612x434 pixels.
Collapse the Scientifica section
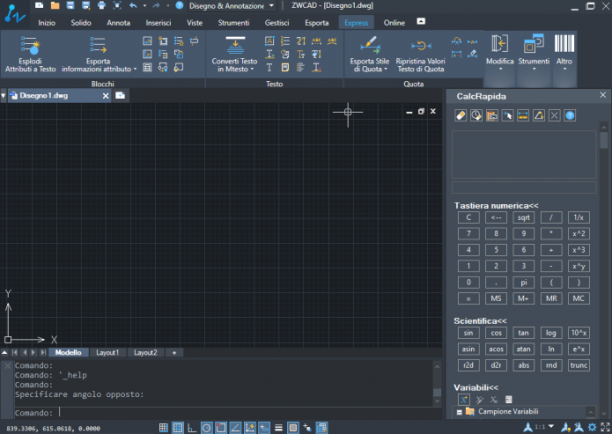pos(480,321)
